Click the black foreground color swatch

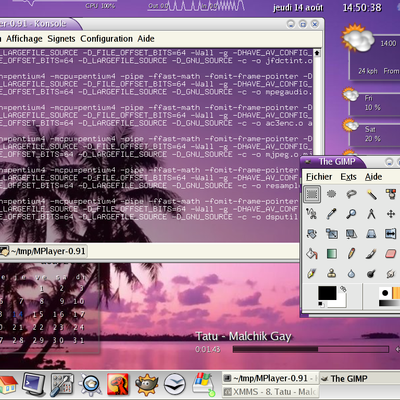326,292
